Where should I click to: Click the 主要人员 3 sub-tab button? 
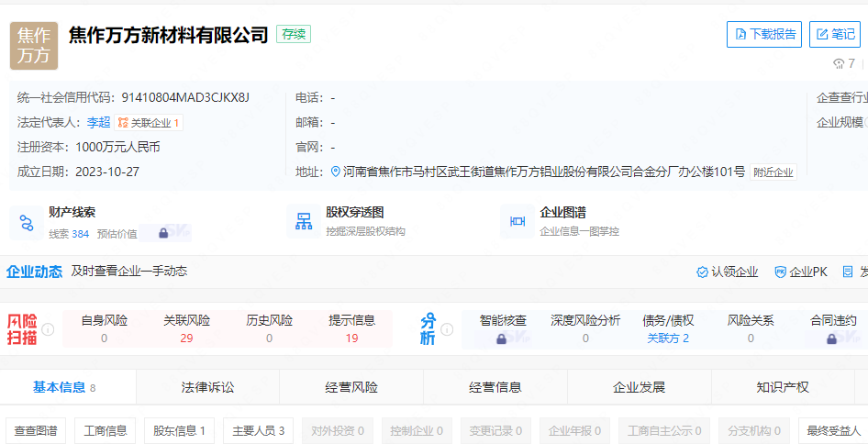point(259,431)
